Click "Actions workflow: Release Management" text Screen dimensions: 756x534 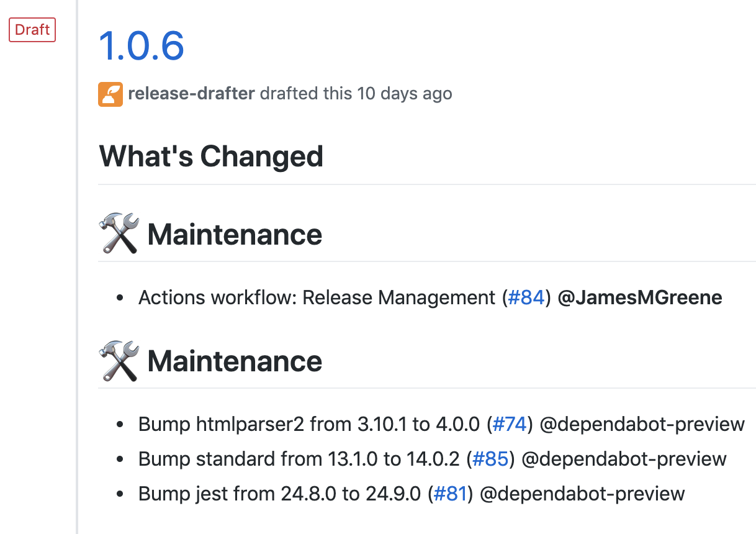pos(317,297)
